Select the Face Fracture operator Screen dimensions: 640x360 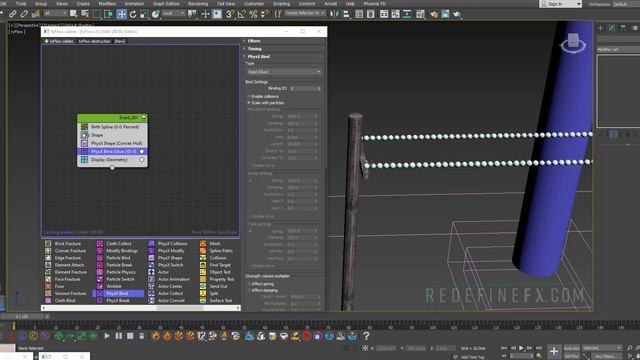coord(63,279)
